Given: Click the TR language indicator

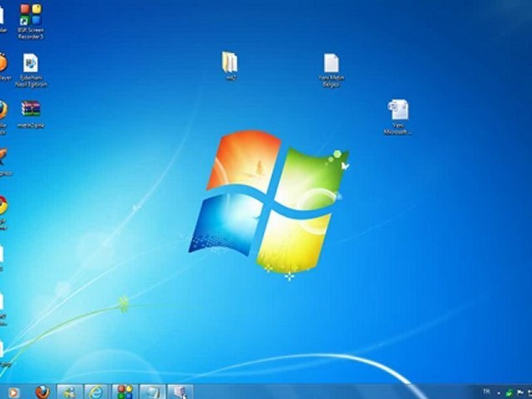Looking at the screenshot, I should point(486,392).
